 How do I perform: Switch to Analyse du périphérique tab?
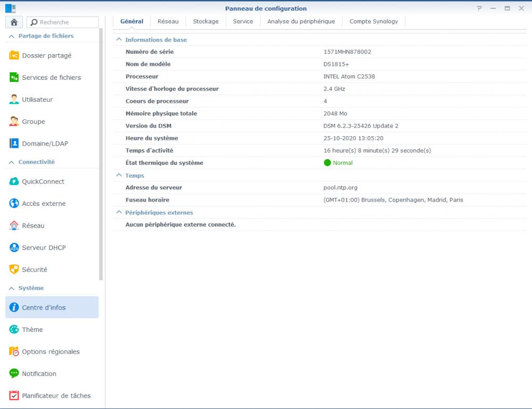[x=301, y=21]
